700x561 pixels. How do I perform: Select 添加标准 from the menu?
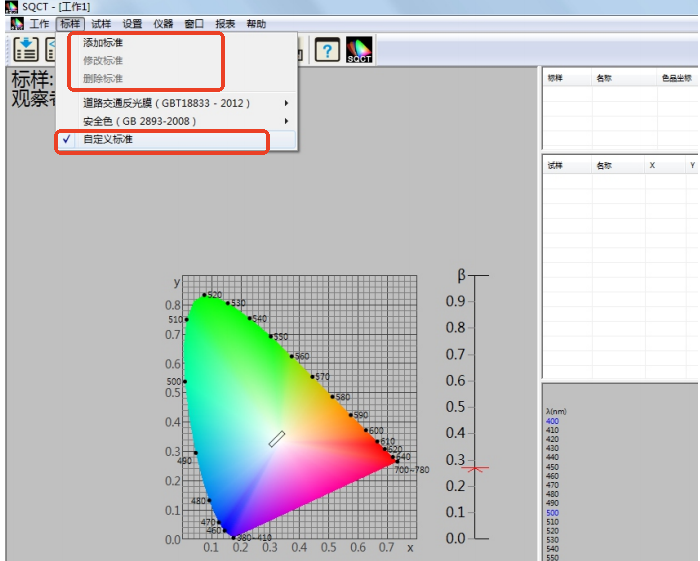103,43
